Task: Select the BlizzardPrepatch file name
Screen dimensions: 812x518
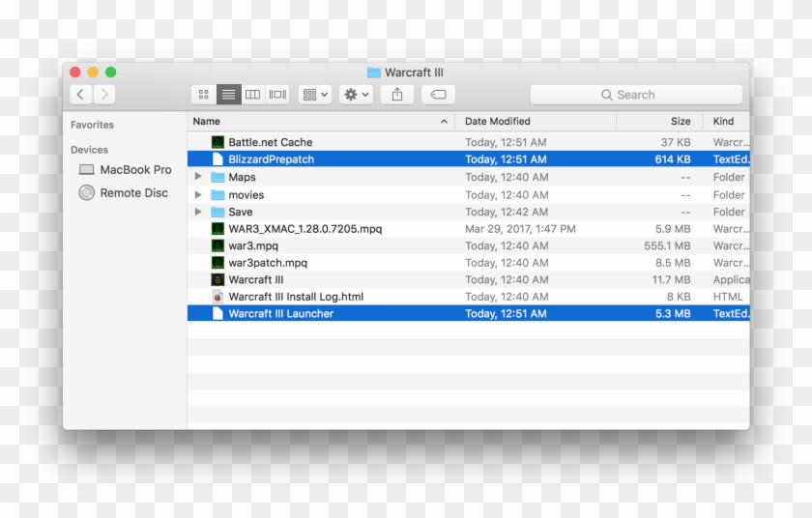Action: coord(271,159)
